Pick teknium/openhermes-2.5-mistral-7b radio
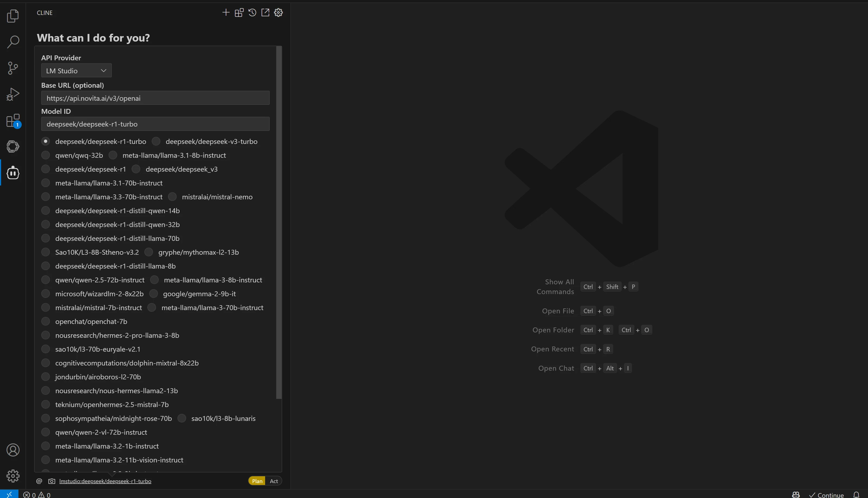 tap(46, 404)
